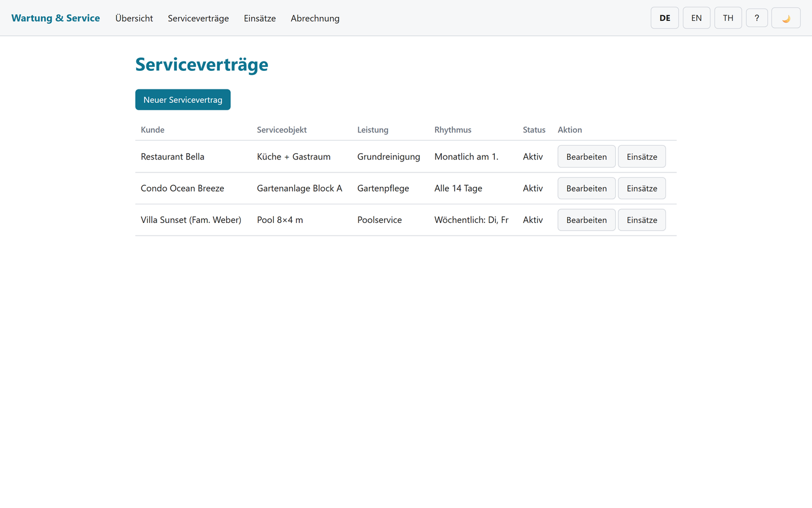Toggle dark mode with the moon icon
Viewport: 812px width, 508px height.
coord(786,18)
